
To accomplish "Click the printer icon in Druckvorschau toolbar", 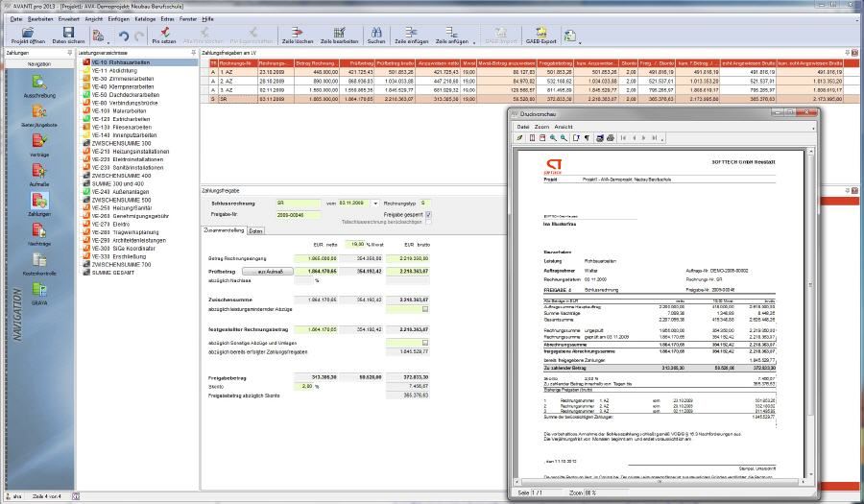I will (x=611, y=138).
